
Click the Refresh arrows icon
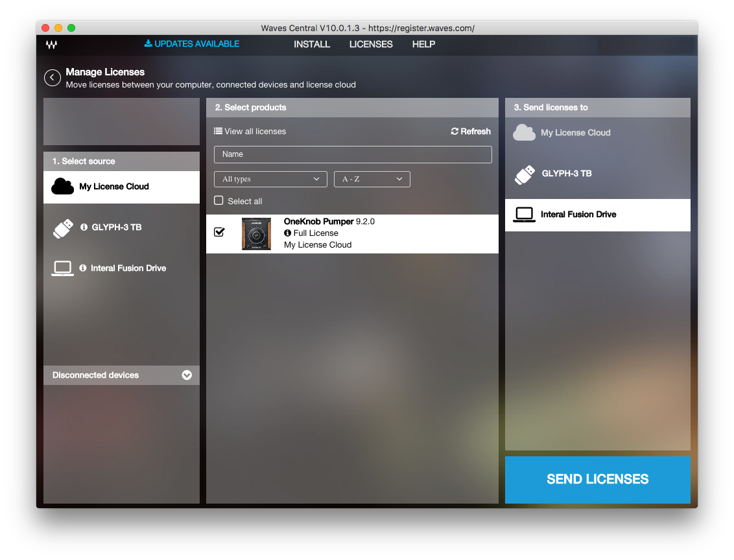[x=455, y=132]
